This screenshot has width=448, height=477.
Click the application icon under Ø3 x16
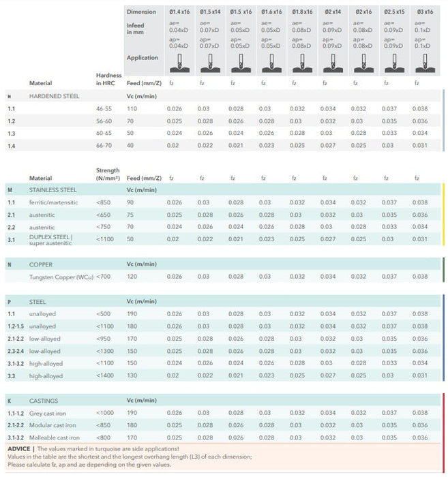pos(424,60)
